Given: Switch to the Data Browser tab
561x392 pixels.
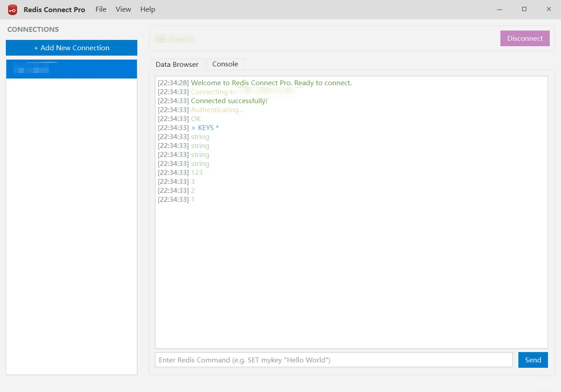Looking at the screenshot, I should (177, 64).
